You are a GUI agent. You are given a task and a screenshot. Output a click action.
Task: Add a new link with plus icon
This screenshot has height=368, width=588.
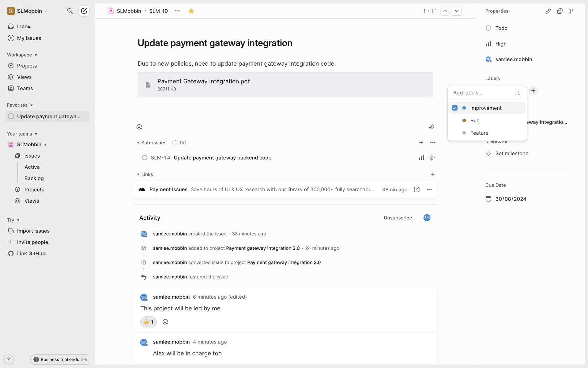point(433,174)
